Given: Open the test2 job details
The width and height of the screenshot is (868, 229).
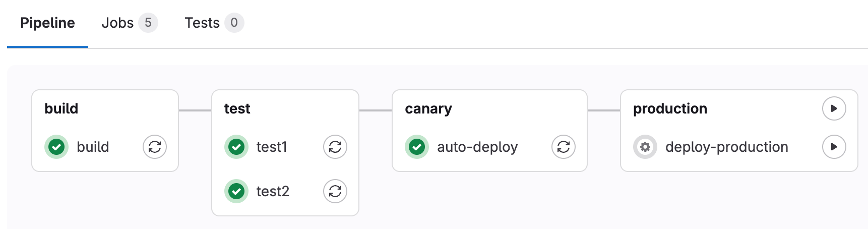Looking at the screenshot, I should coord(273,191).
